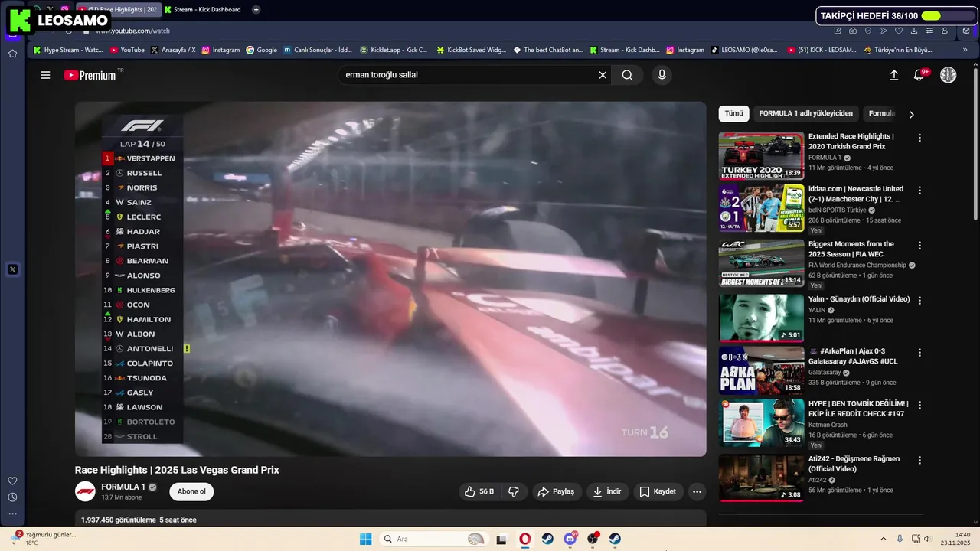Share the video via Paylaş
This screenshot has width=980, height=551.
coord(556,491)
